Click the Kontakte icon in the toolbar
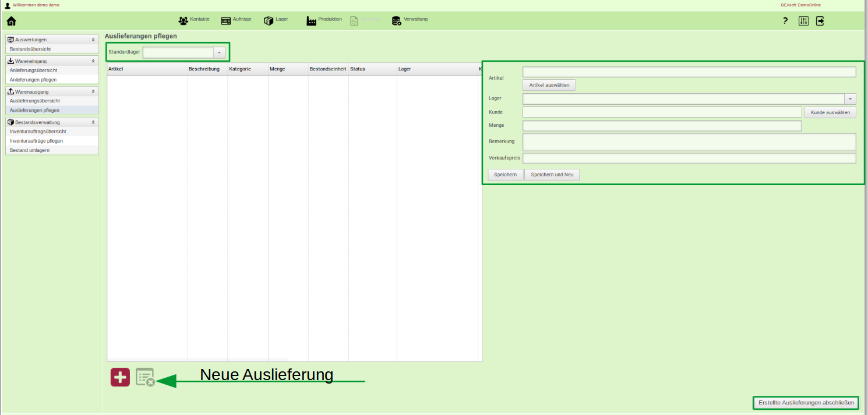This screenshot has width=868, height=415. [184, 19]
